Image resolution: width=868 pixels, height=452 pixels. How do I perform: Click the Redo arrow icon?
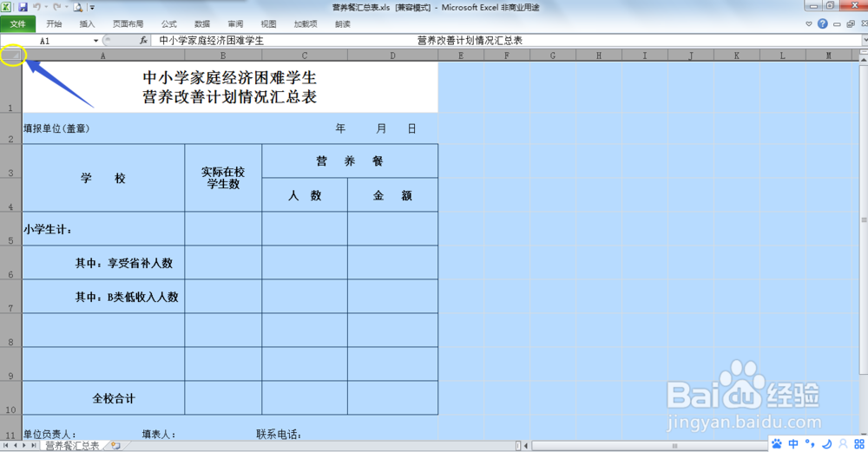(x=57, y=7)
